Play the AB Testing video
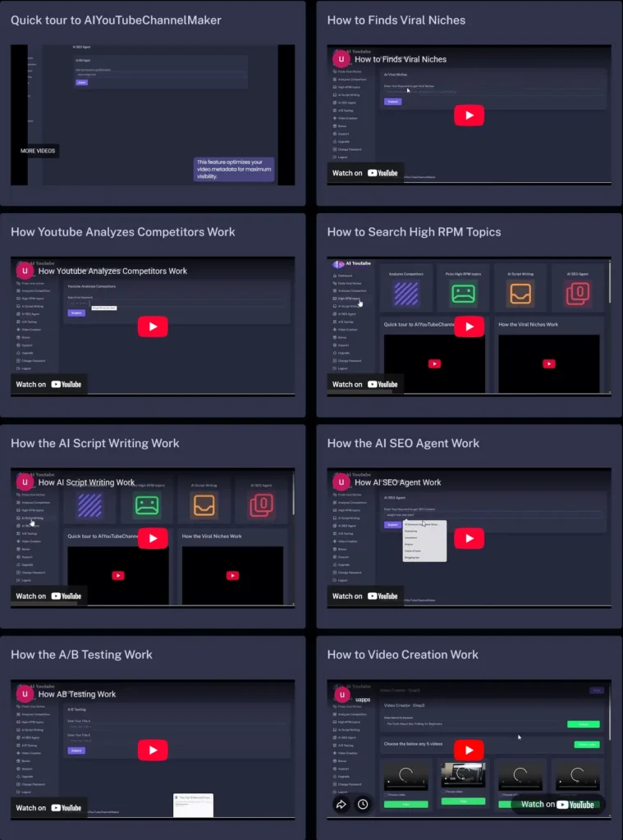Screen dimensions: 623x840 pyautogui.click(x=153, y=750)
